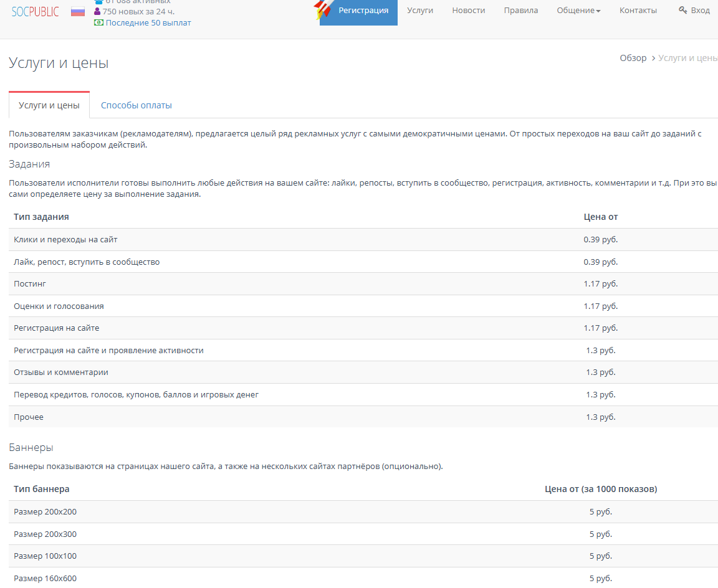Click the SOCPUBLIC logo
This screenshot has height=588, width=718.
click(36, 11)
